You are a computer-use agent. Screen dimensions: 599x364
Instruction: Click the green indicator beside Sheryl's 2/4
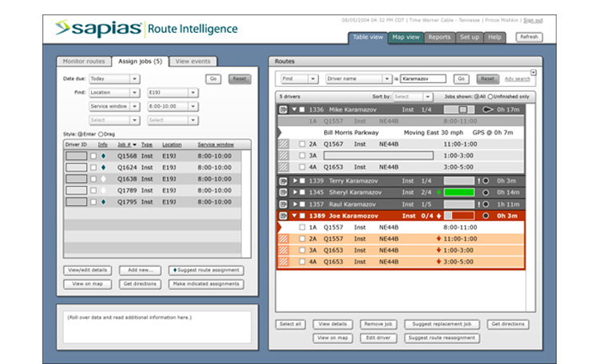click(439, 192)
